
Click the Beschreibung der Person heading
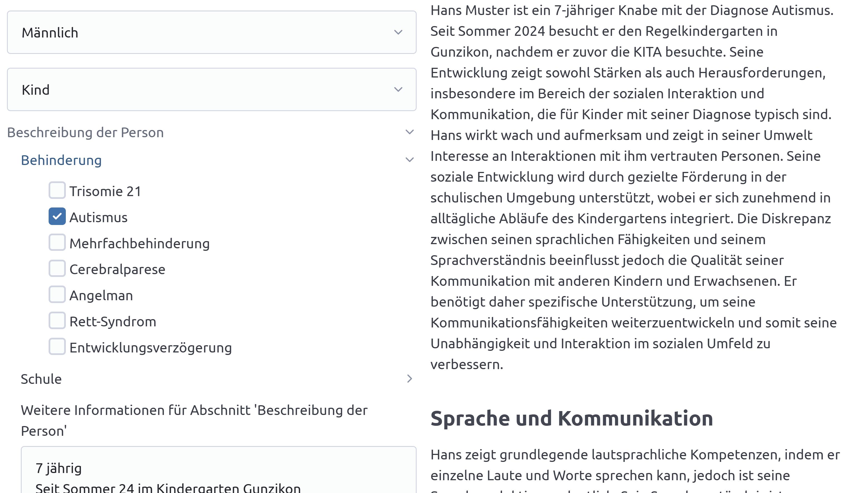85,132
